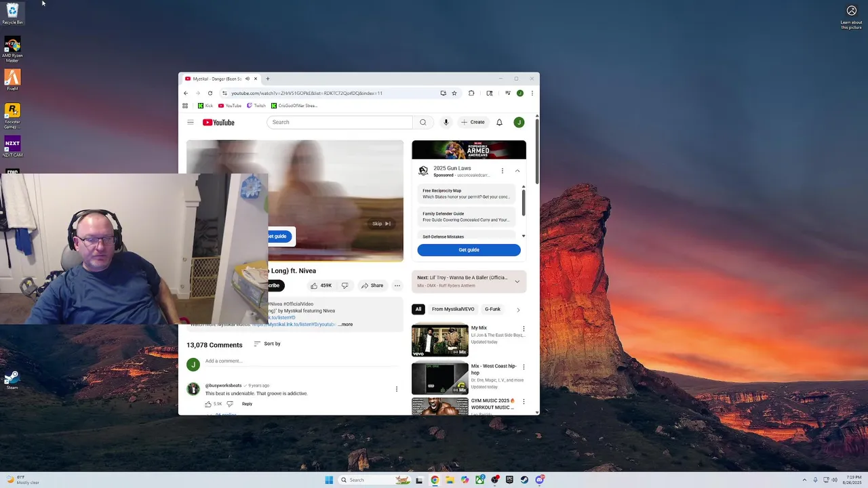
Task: Open the Kick bookmark
Action: [x=205, y=106]
